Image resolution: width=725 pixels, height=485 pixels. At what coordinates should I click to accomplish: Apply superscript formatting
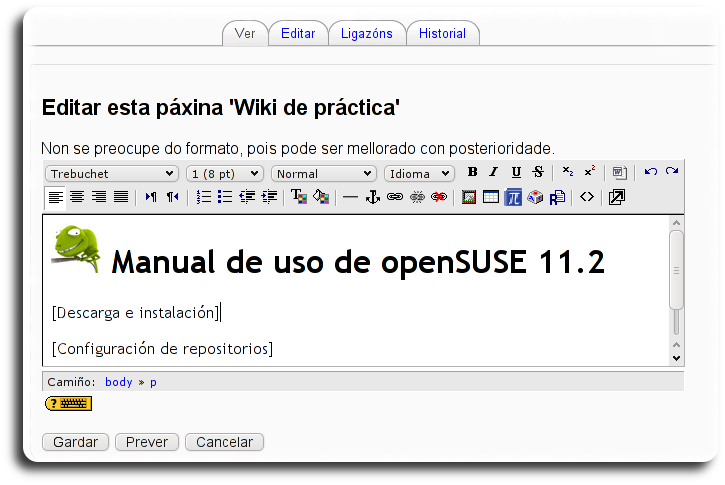point(590,172)
